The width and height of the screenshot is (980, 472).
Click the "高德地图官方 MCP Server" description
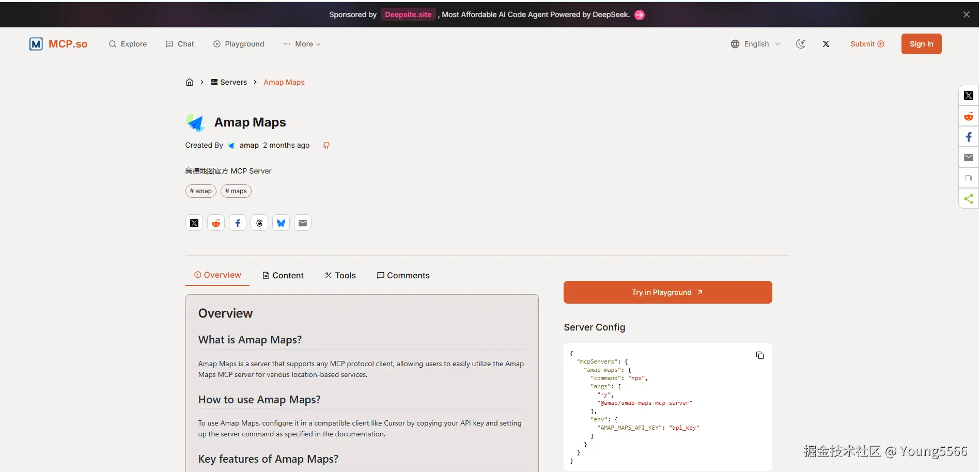pyautogui.click(x=228, y=171)
